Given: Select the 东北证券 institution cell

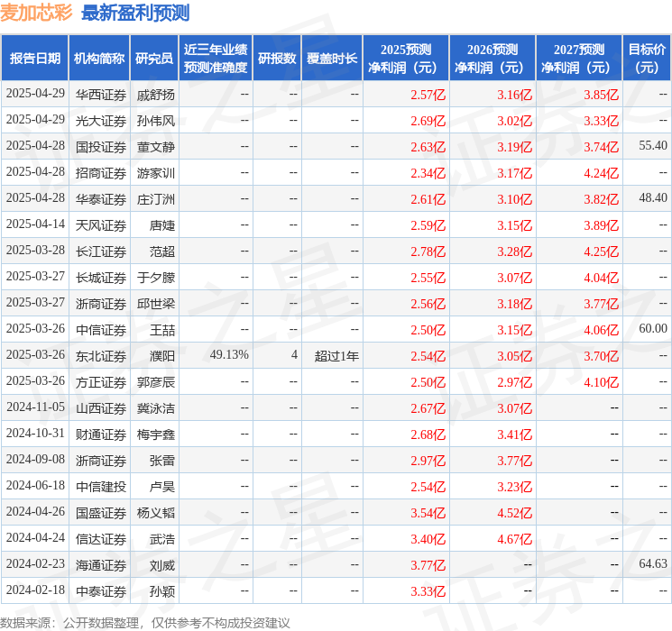Looking at the screenshot, I should pos(101,356).
